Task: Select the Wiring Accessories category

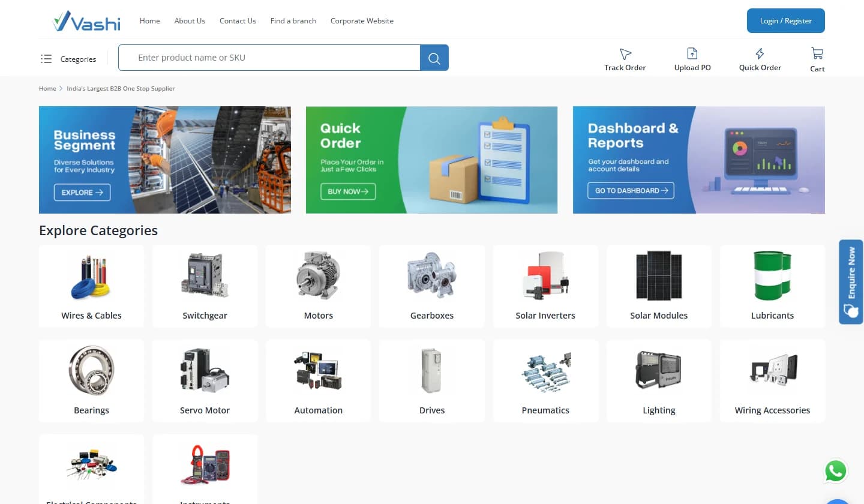Action: (x=773, y=381)
